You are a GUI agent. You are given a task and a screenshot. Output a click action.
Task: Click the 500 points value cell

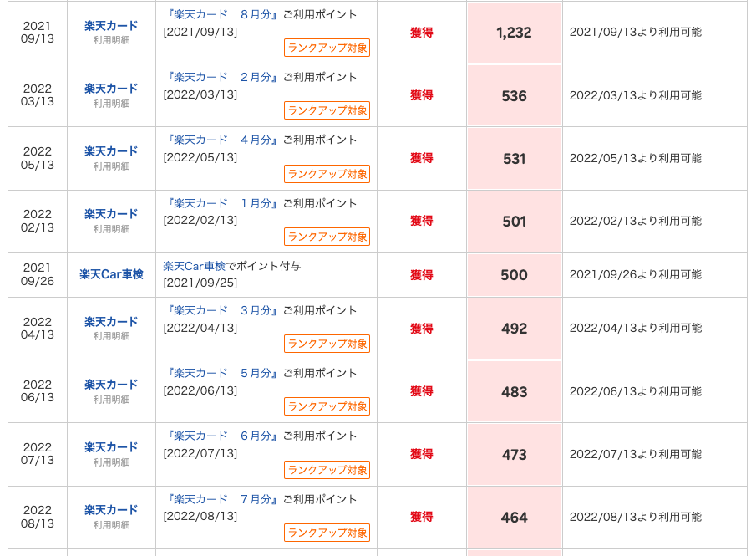(514, 275)
